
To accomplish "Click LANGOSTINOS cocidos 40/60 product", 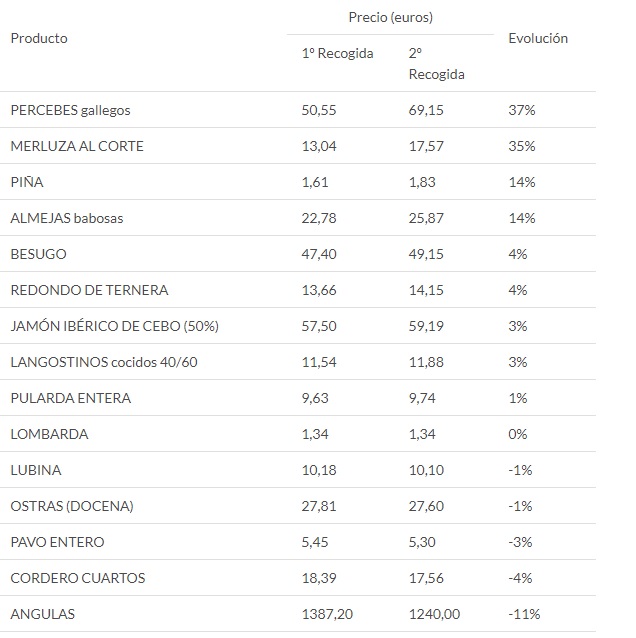I will click(104, 362).
